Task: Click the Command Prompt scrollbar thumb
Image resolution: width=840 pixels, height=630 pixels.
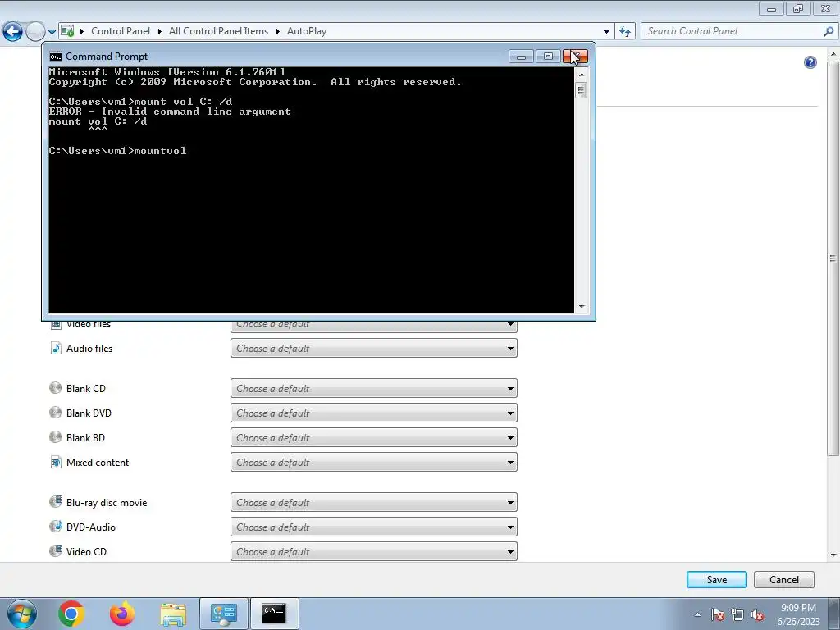Action: pyautogui.click(x=582, y=90)
